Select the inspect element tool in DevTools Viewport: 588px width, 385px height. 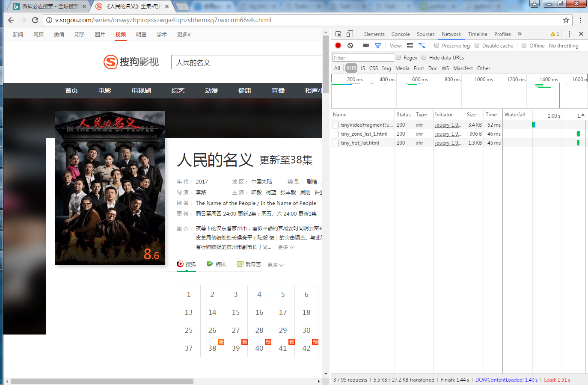coord(338,34)
